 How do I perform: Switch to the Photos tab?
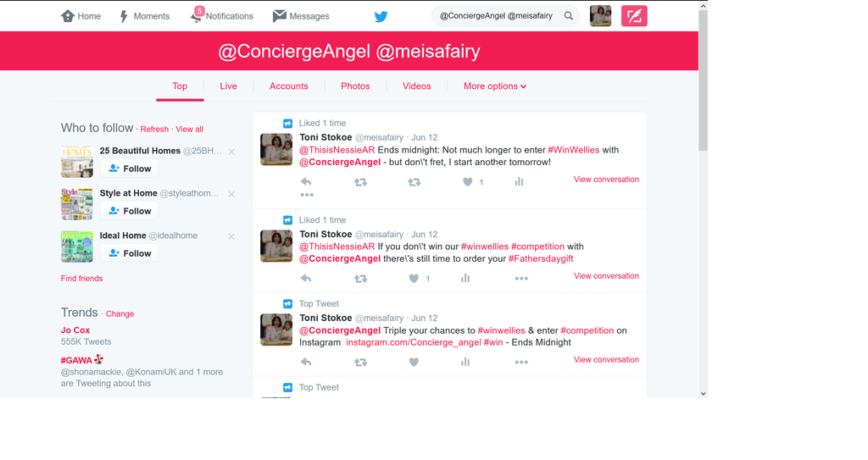355,86
